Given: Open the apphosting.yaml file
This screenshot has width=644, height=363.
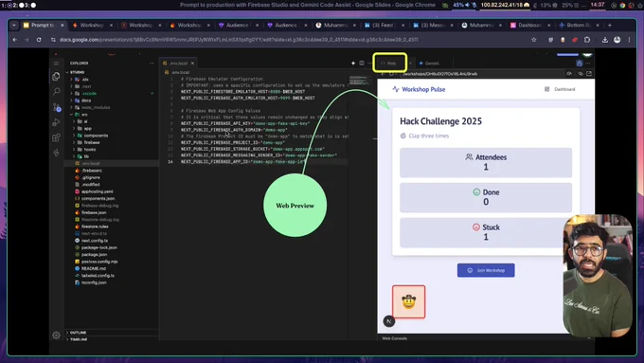Looking at the screenshot, I should tap(97, 191).
